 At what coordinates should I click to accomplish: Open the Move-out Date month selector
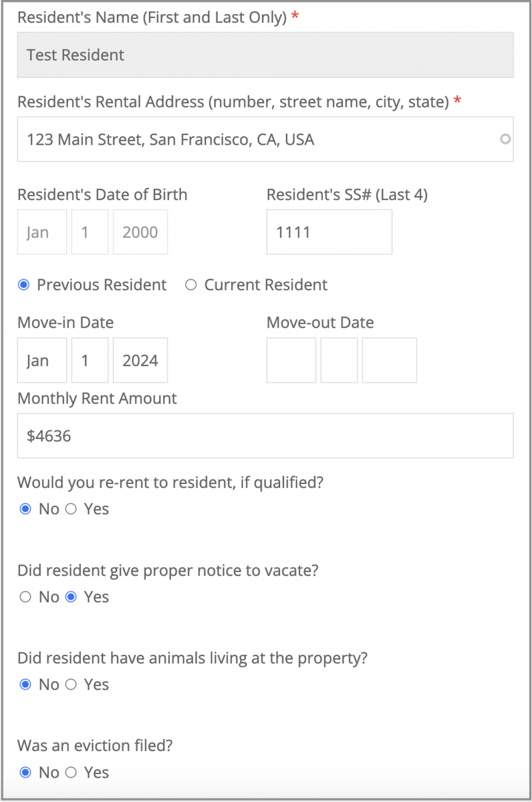291,360
